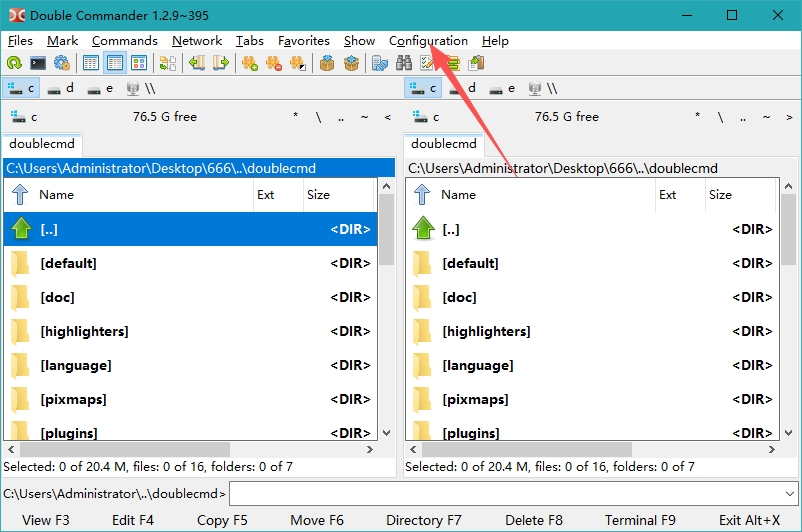This screenshot has width=802, height=532.
Task: Click the View F3 button
Action: [46, 520]
